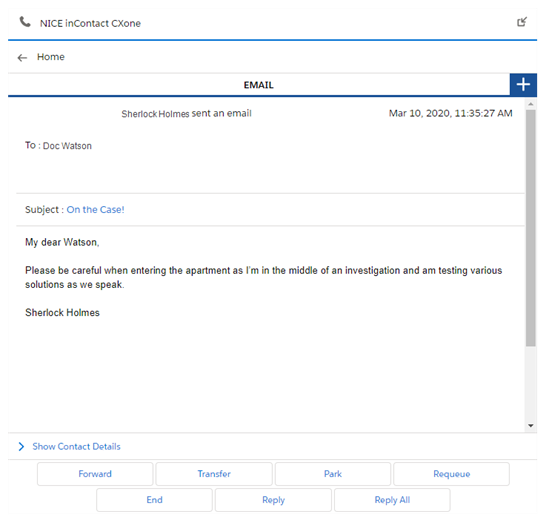Viewport: 546px width, 523px height.
Task: Click the body line 'solutions as we speak.'
Action: 75,284
